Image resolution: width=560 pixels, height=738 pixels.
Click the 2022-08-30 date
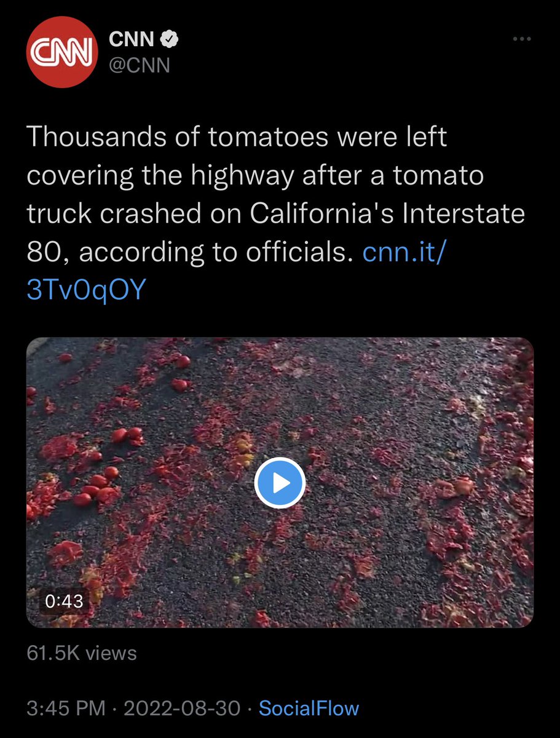pos(182,708)
